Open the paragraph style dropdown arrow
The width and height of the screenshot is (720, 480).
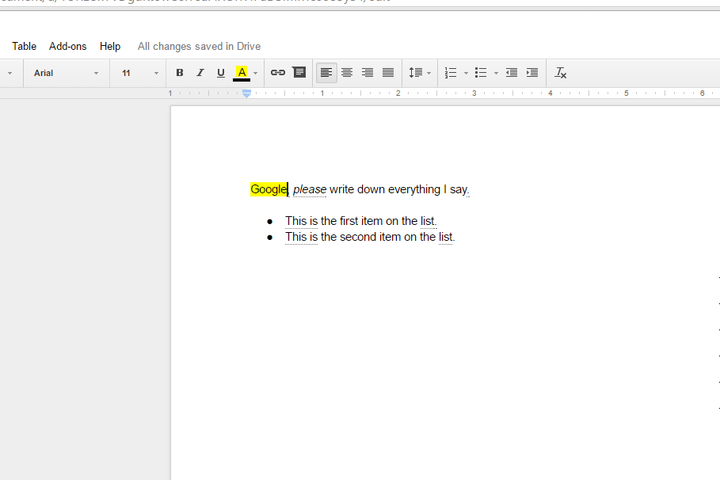tap(10, 73)
